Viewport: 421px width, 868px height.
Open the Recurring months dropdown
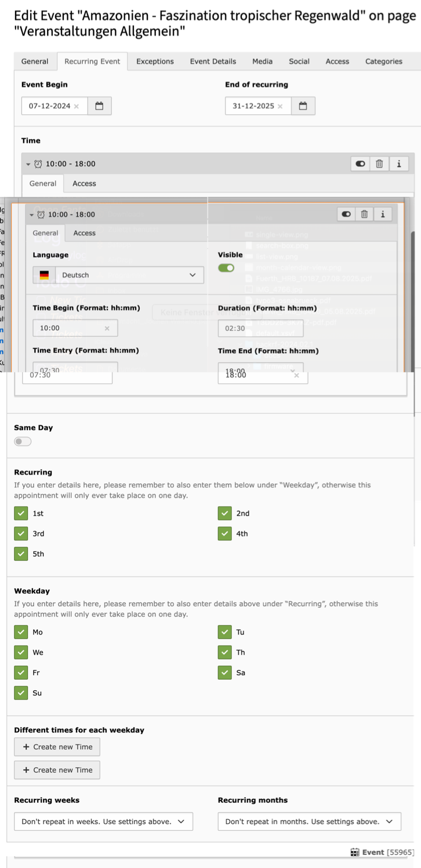(x=309, y=821)
